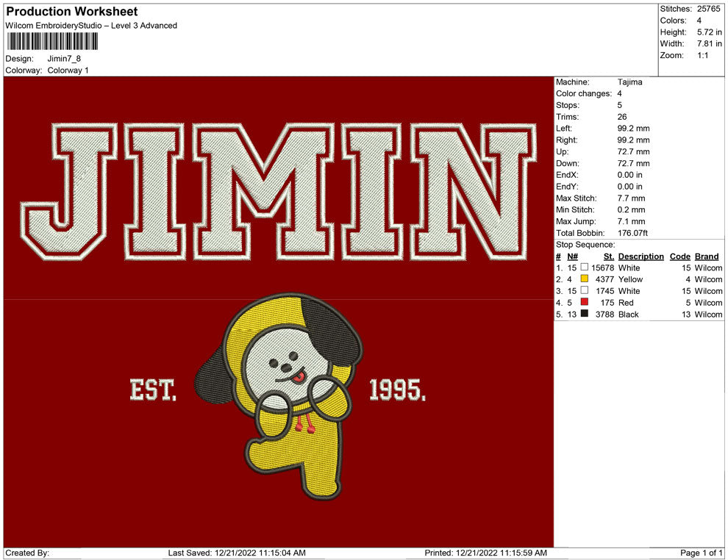Click the Zoom value 1:1
The image size is (728, 560).
tap(702, 55)
